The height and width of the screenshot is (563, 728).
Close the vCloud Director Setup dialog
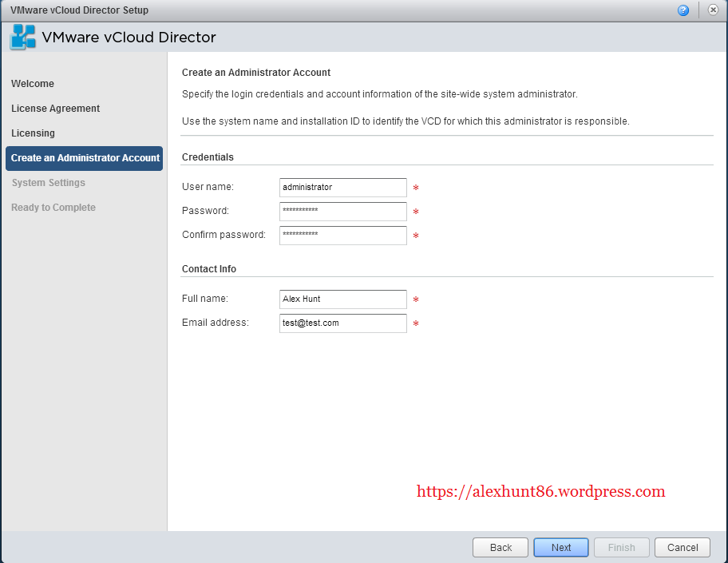click(x=713, y=10)
